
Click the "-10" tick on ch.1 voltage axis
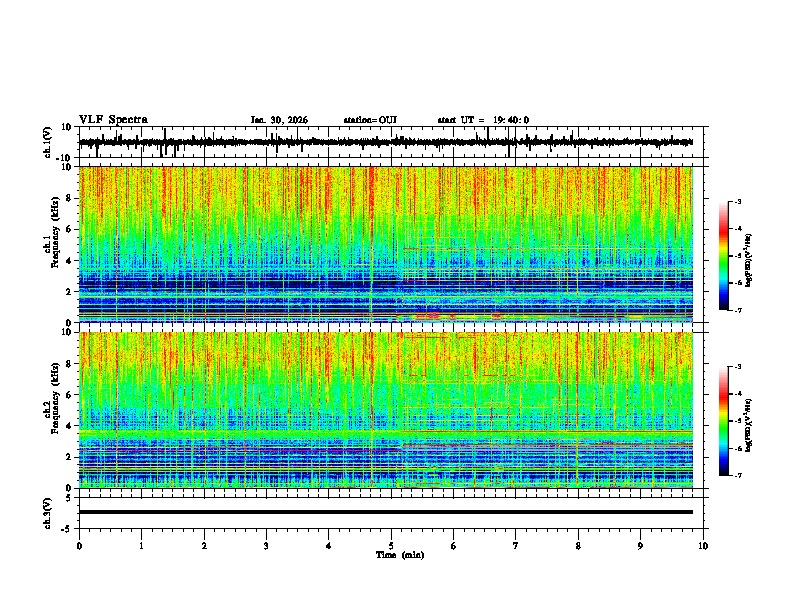[65, 158]
